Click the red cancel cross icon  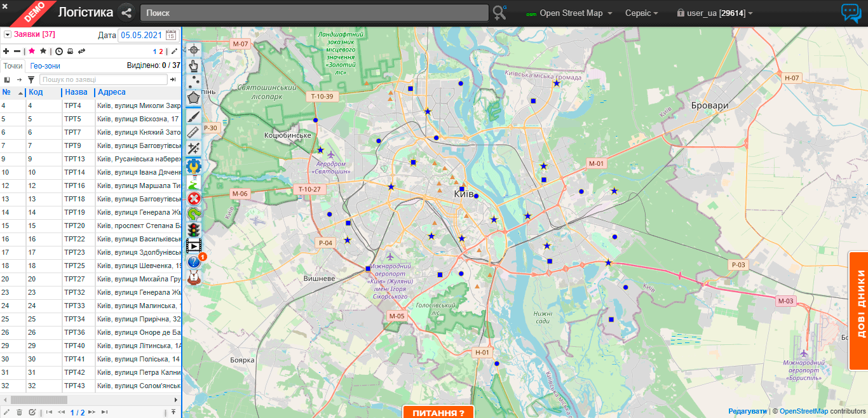tap(194, 198)
